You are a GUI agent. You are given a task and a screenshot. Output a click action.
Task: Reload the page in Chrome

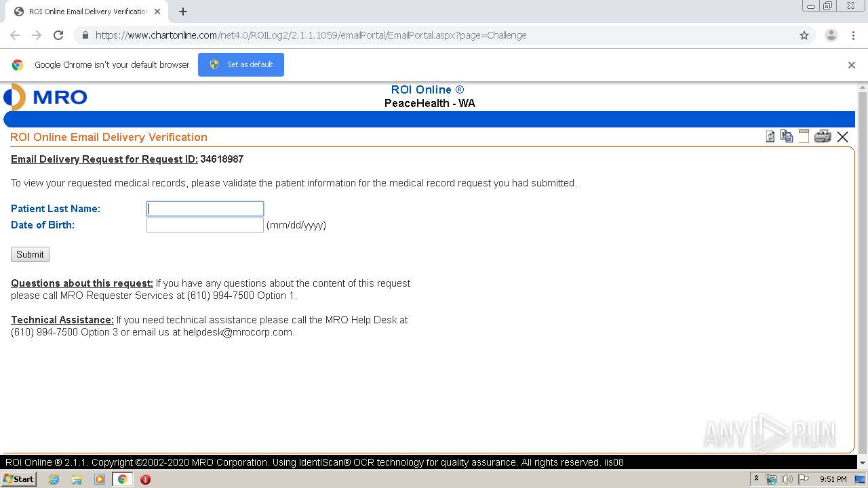pyautogui.click(x=58, y=35)
